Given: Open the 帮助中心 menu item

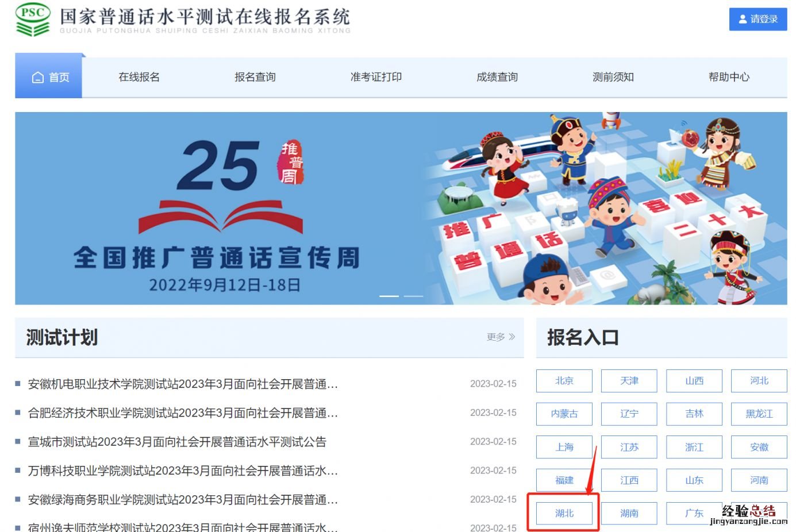Looking at the screenshot, I should point(729,77).
